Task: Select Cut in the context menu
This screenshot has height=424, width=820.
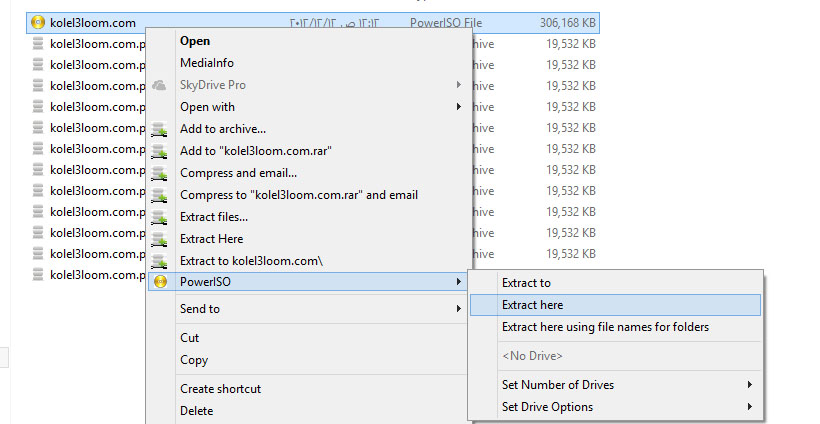Action: pos(189,338)
